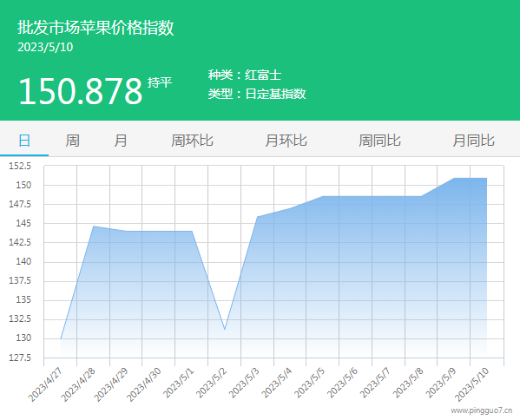Click the chart end point on 2023/5/10

(x=486, y=179)
